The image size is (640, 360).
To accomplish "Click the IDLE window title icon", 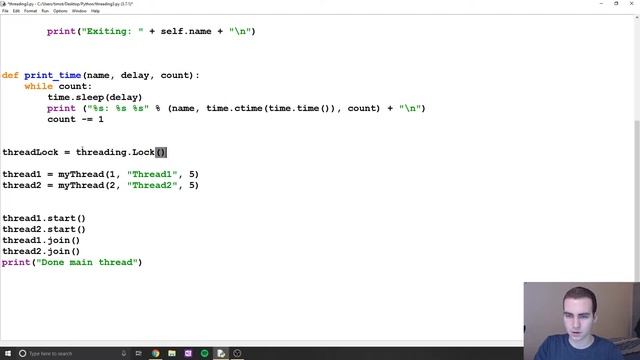I will [4, 4].
